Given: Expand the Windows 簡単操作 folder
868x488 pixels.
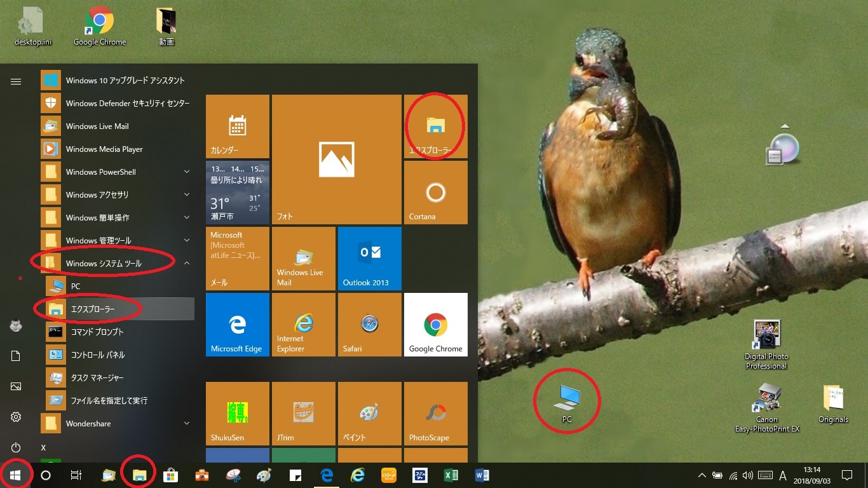Looking at the screenshot, I should (118, 217).
